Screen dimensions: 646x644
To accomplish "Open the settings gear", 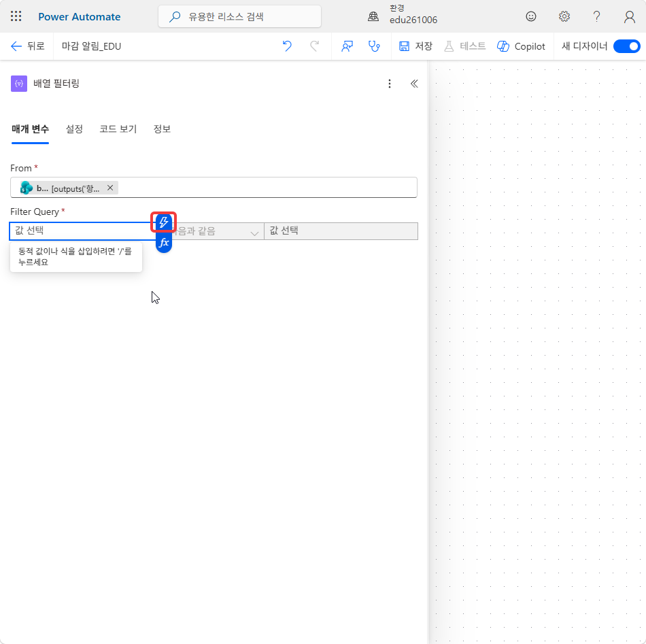I will point(564,16).
